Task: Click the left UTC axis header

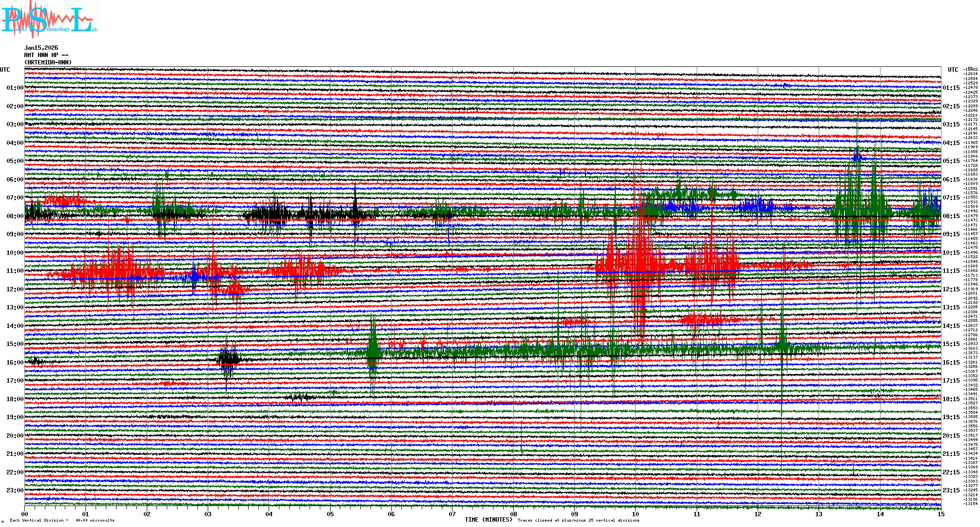Action: pos(5,70)
